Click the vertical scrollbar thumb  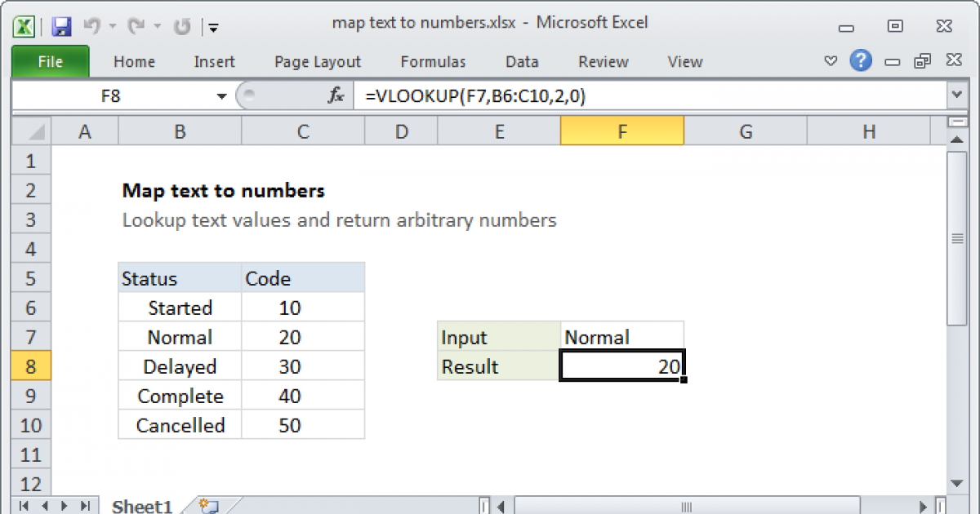click(956, 239)
